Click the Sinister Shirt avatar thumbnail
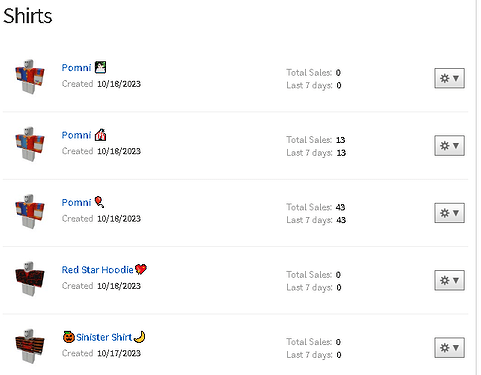The height and width of the screenshot is (375, 481). point(30,346)
